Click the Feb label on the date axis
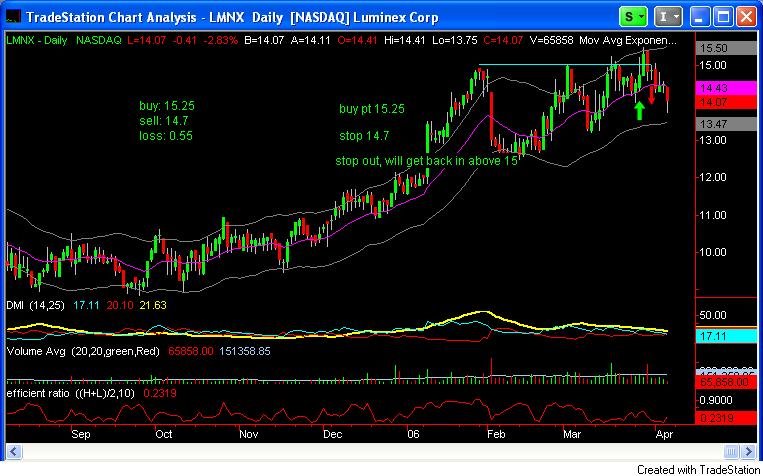The height and width of the screenshot is (476, 763). click(x=496, y=434)
